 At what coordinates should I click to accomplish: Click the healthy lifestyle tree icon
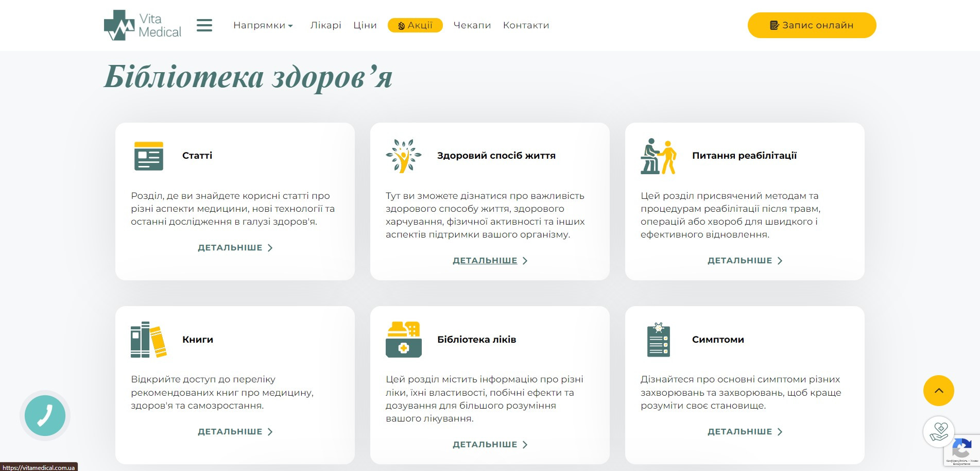[403, 156]
